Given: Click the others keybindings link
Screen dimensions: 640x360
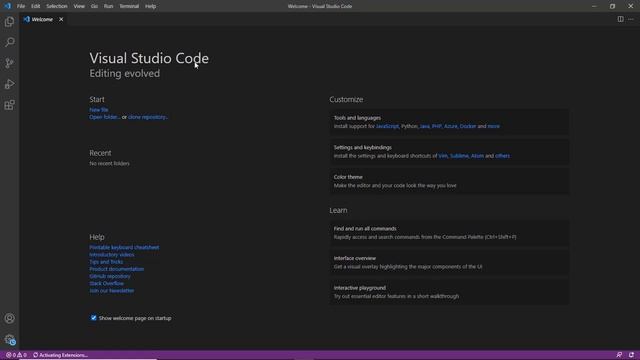Looking at the screenshot, I should 502,156.
